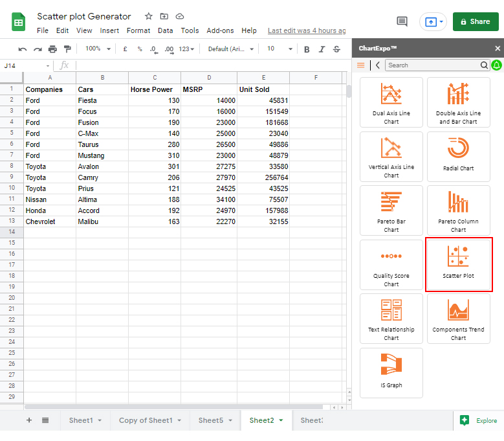Star the Scatter plot Generator document
Image resolution: width=504 pixels, height=441 pixels.
click(148, 16)
